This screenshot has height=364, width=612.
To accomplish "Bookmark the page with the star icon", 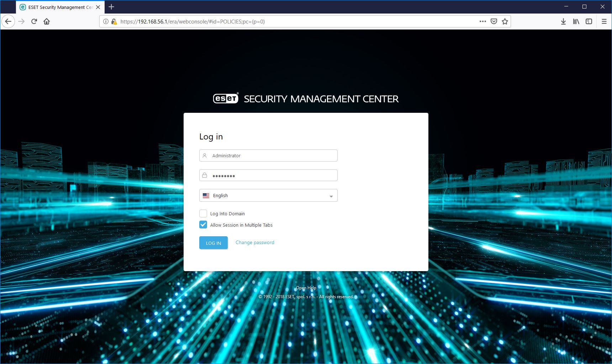I will (505, 21).
